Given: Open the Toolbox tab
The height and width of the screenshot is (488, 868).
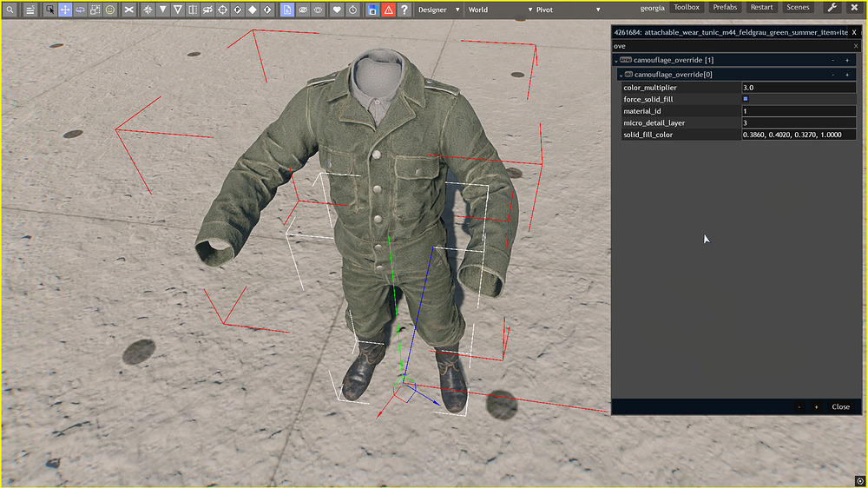Looking at the screenshot, I should click(x=687, y=8).
